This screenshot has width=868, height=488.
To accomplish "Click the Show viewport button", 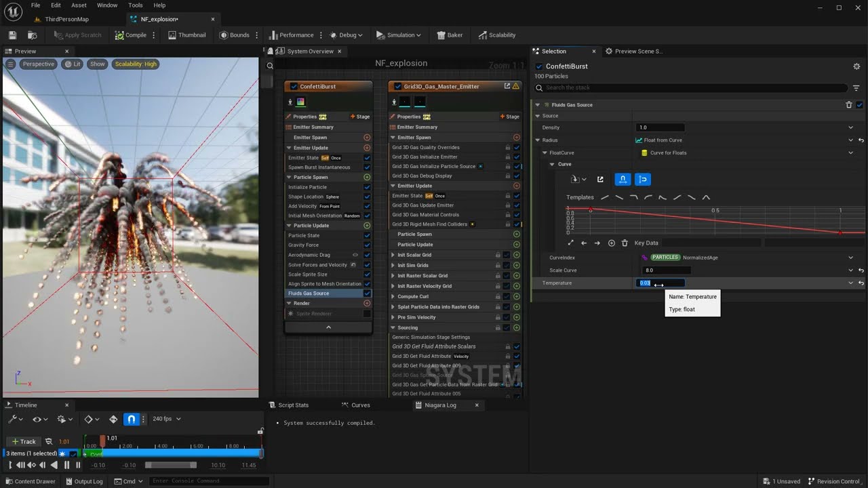I will click(x=98, y=64).
